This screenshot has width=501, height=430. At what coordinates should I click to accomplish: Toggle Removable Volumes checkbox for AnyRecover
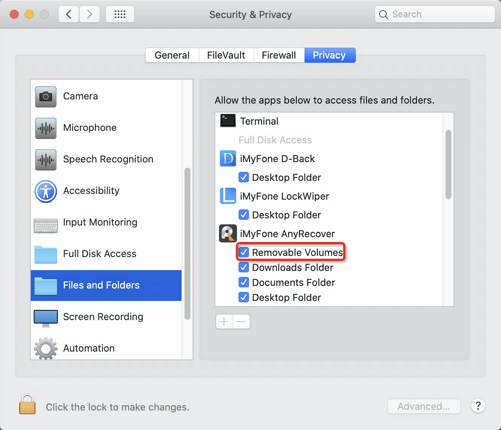pos(244,252)
